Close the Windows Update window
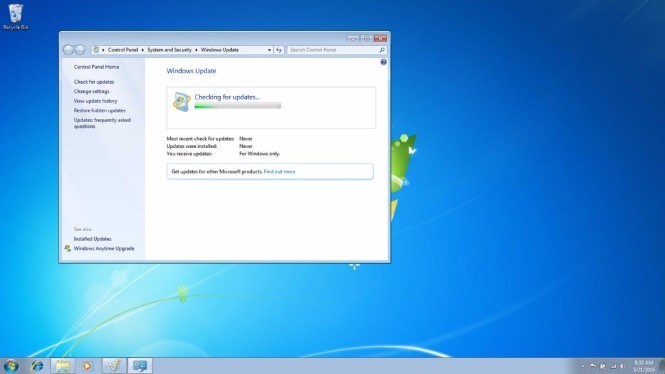The width and height of the screenshot is (665, 374). click(x=380, y=38)
